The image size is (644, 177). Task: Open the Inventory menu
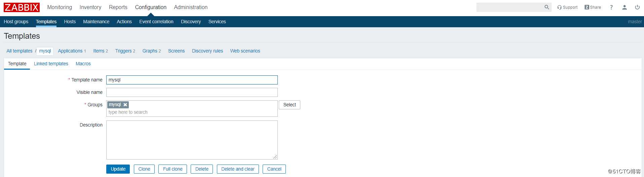click(90, 7)
